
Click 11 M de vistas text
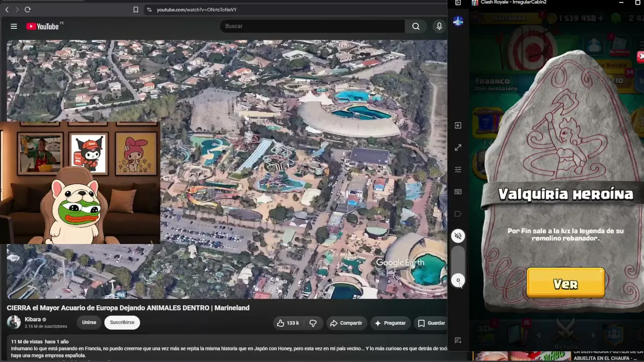27,342
